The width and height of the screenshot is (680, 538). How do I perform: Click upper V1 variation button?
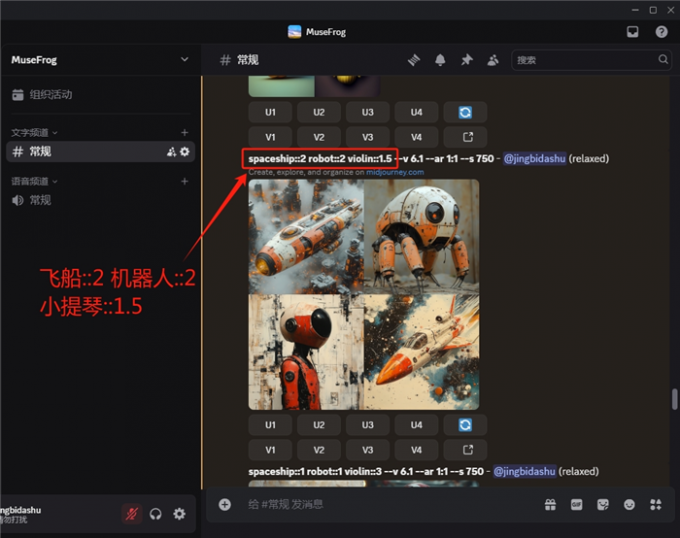click(270, 137)
